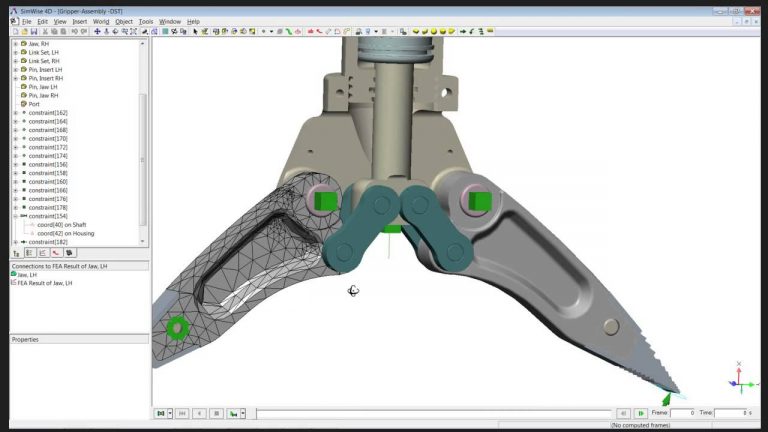Open the File menu
Screen dimensions: 768x432
click(x=26, y=22)
